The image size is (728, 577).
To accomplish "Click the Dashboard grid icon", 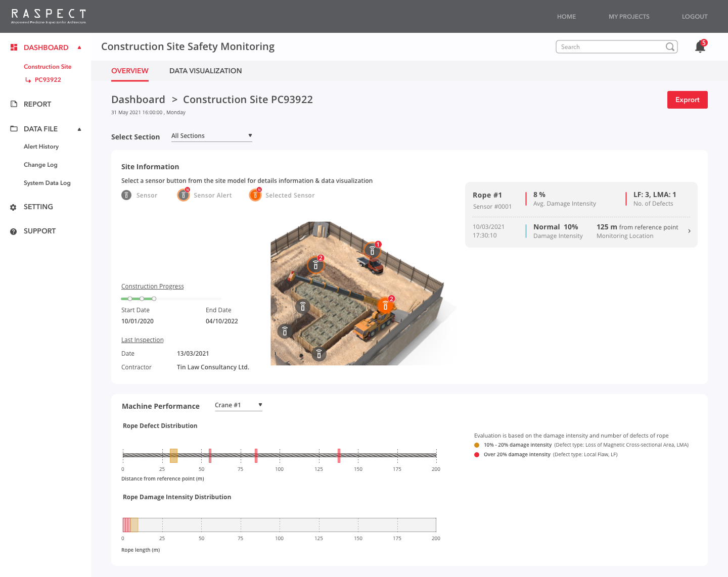I will (14, 47).
